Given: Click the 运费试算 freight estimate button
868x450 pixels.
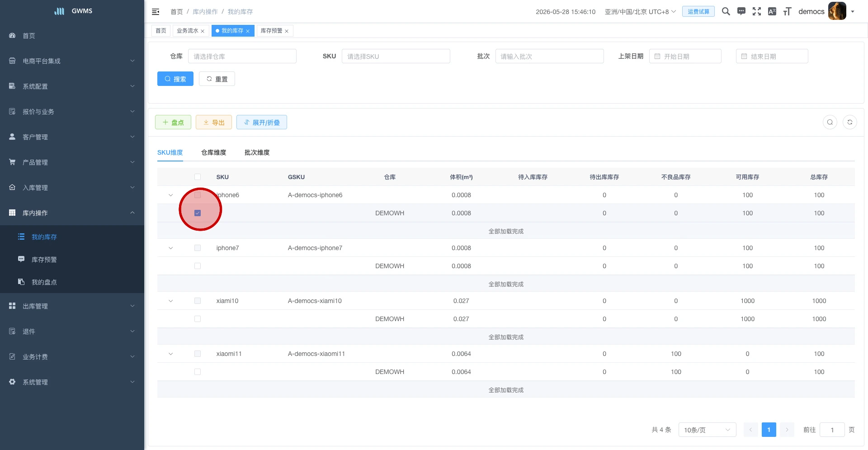Looking at the screenshot, I should click(698, 11).
